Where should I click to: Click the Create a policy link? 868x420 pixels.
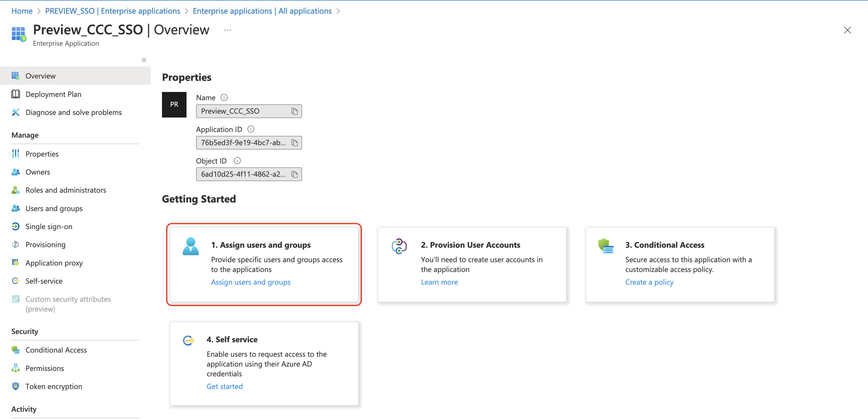(x=649, y=282)
